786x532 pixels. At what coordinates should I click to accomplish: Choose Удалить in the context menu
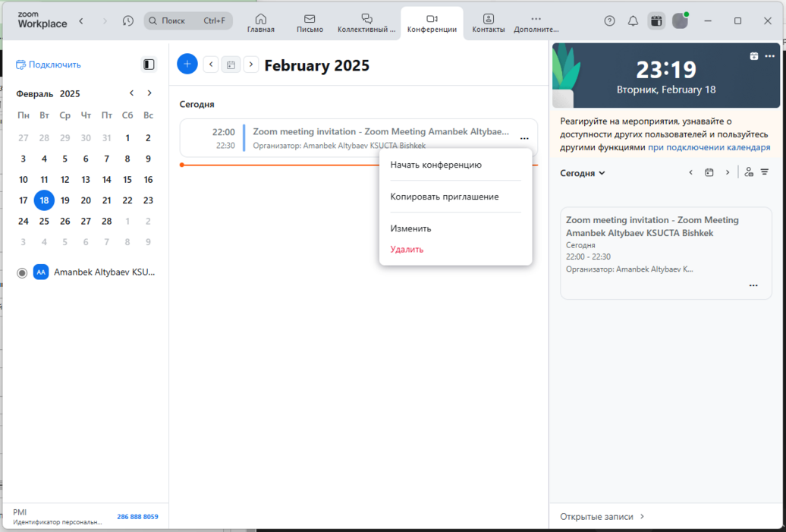point(407,249)
